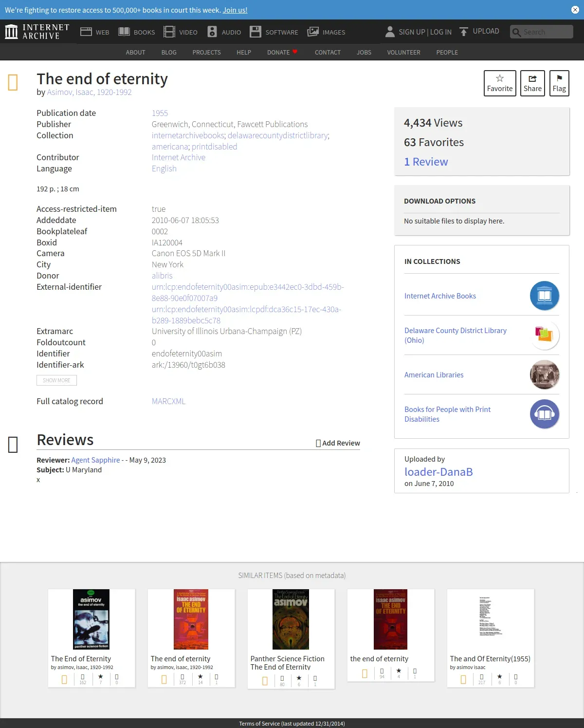Open reviewer Agent Sapphire profile
The width and height of the screenshot is (584, 728).
(95, 460)
